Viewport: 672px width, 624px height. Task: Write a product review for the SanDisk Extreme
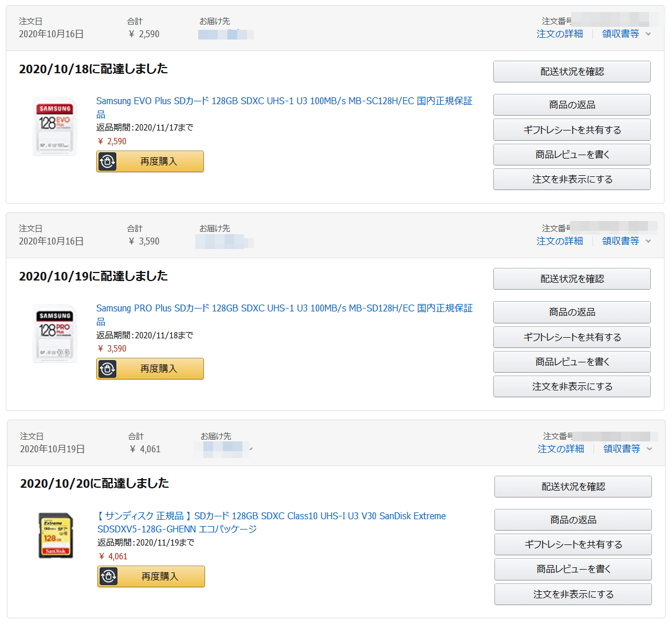tap(573, 569)
